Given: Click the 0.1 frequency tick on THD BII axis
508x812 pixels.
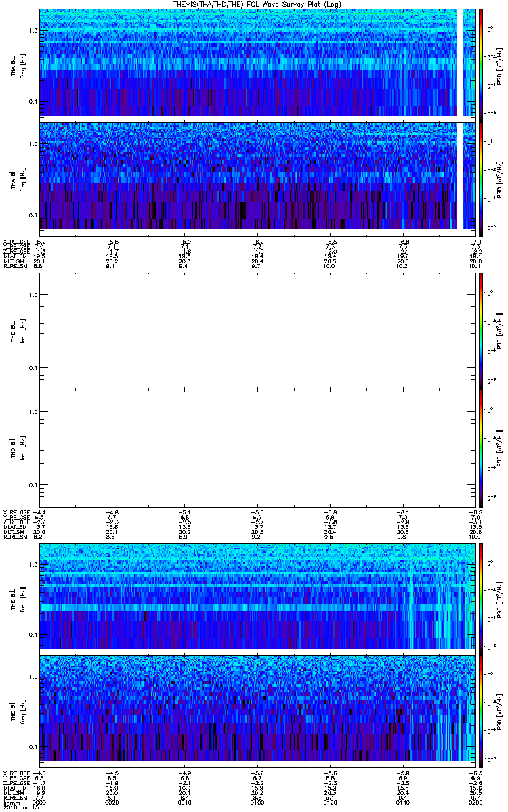Looking at the screenshot, I should [33, 486].
